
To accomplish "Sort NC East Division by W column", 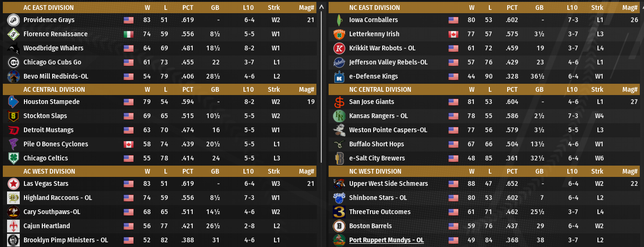I will [471, 8].
